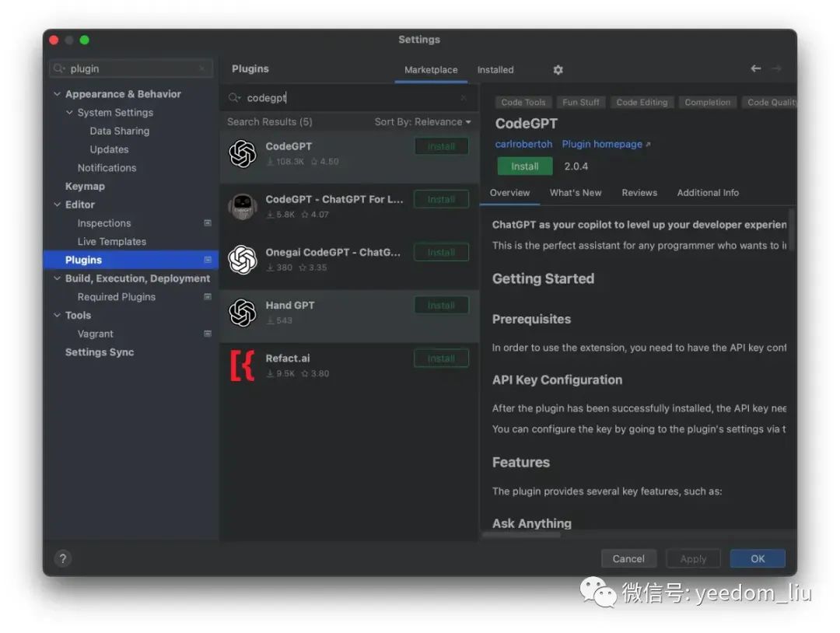Open the Additional Info tab
This screenshot has width=840, height=633.
pos(708,193)
